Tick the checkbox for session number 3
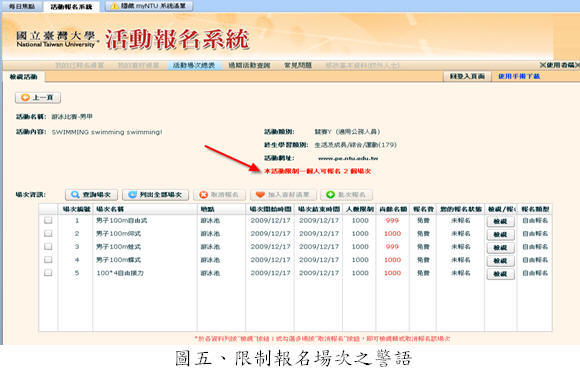Screen dimensions: 580x370 (x=48, y=246)
